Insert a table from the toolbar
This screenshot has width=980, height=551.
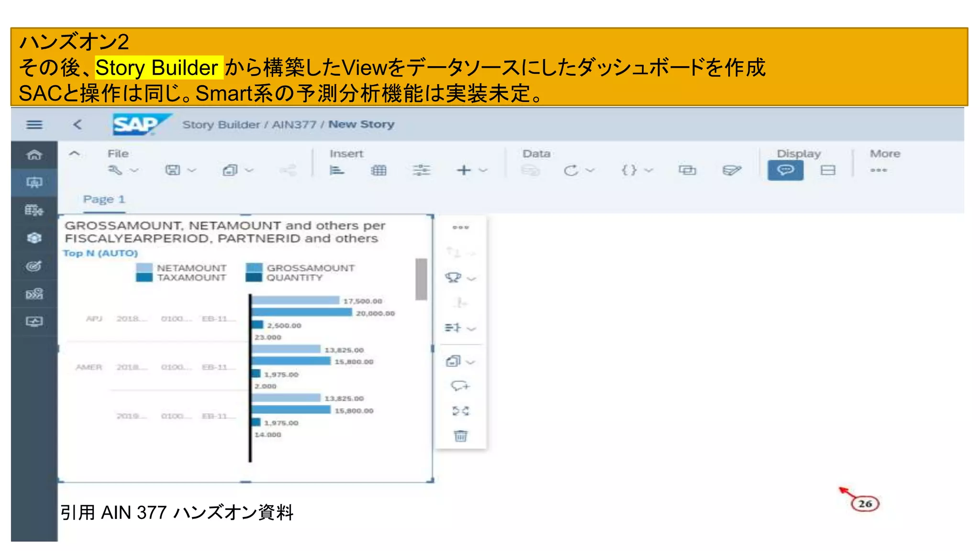(x=379, y=170)
